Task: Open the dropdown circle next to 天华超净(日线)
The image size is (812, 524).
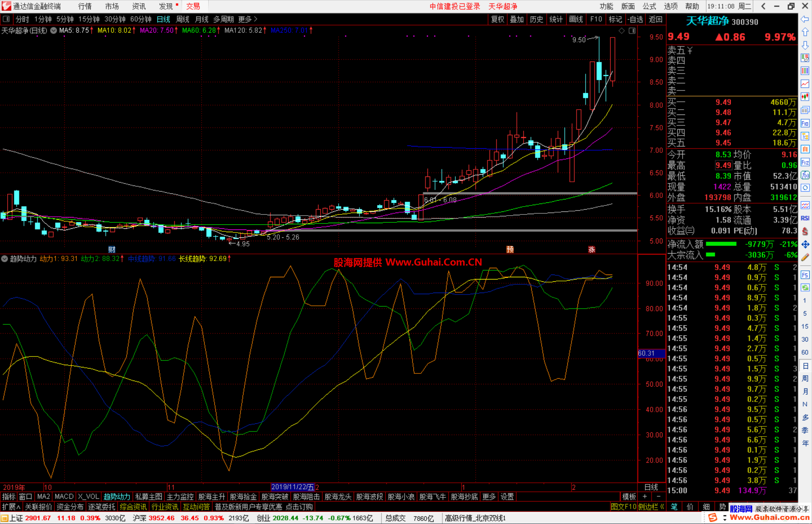Action: (x=54, y=30)
